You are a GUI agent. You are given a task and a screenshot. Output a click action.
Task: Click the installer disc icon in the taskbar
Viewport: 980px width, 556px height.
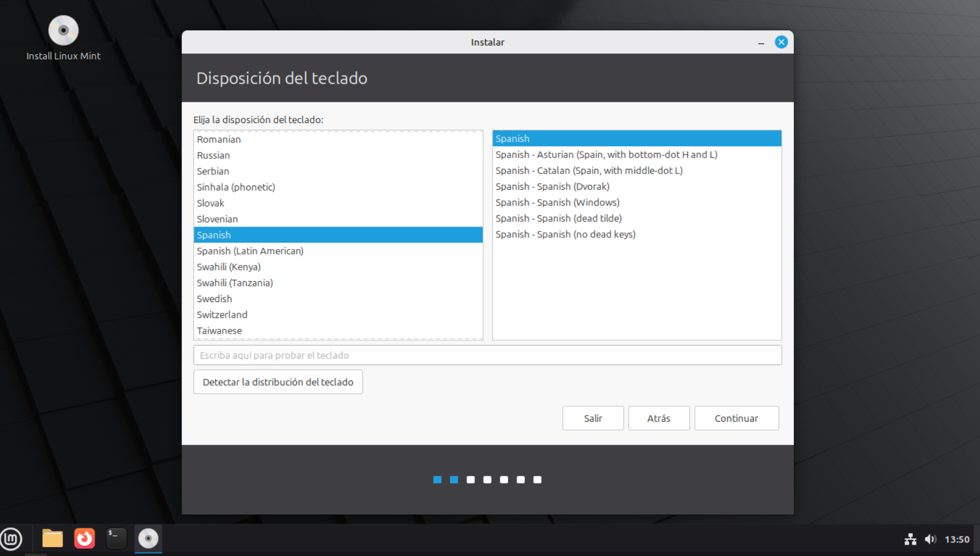click(148, 539)
